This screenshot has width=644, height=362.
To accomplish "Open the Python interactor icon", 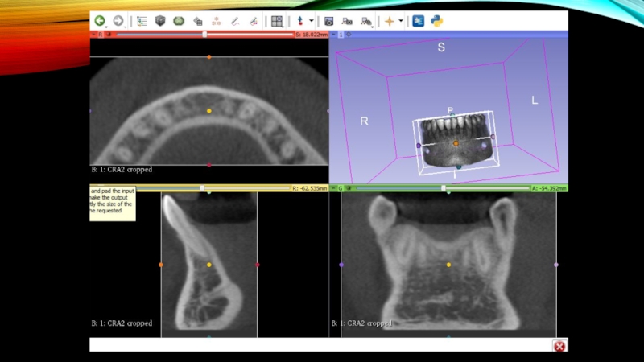I will coord(437,21).
